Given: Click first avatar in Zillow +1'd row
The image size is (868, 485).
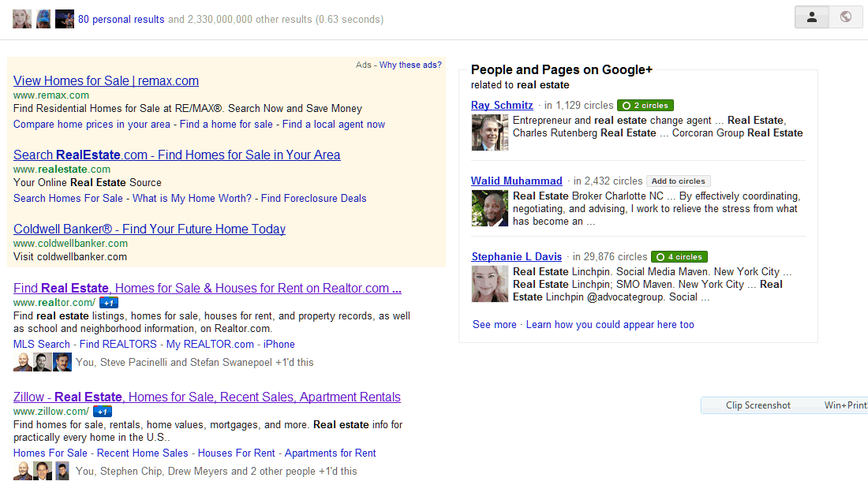Looking at the screenshot, I should coord(23,471).
